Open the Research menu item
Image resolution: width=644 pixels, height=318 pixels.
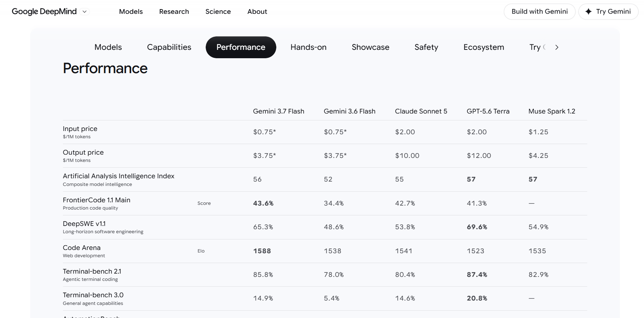[x=174, y=12]
